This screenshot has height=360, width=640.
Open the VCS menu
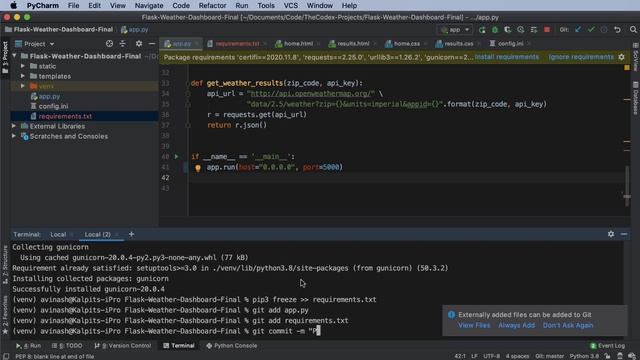pyautogui.click(x=291, y=6)
